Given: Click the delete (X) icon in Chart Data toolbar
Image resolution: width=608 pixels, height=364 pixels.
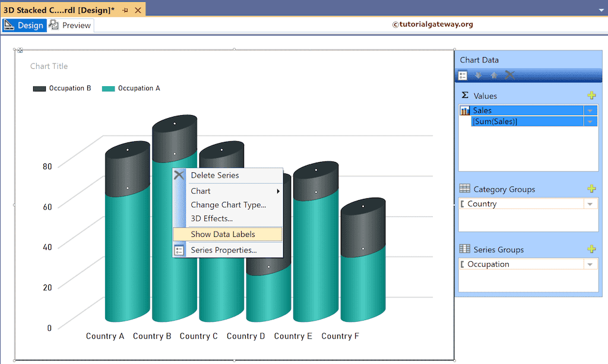Looking at the screenshot, I should tap(509, 75).
